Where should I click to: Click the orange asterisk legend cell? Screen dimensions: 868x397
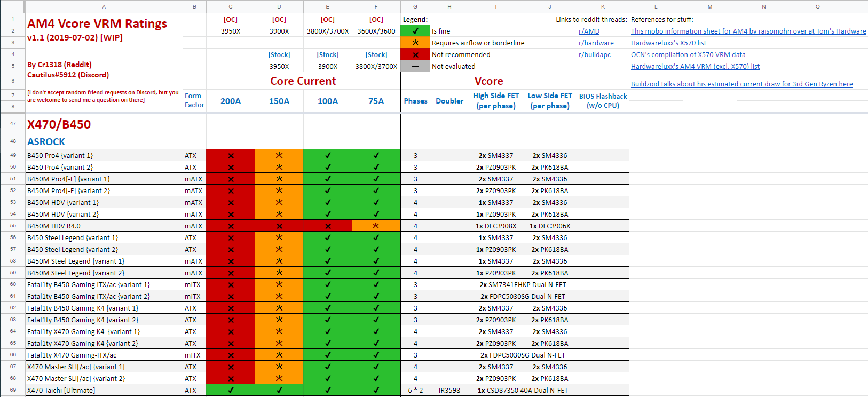(415, 43)
